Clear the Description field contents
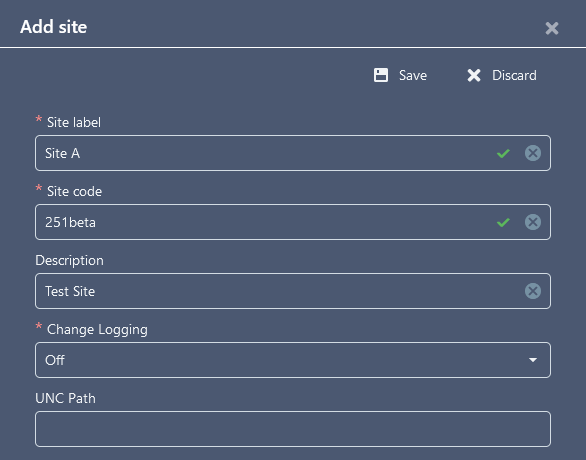The width and height of the screenshot is (586, 460). tap(533, 291)
